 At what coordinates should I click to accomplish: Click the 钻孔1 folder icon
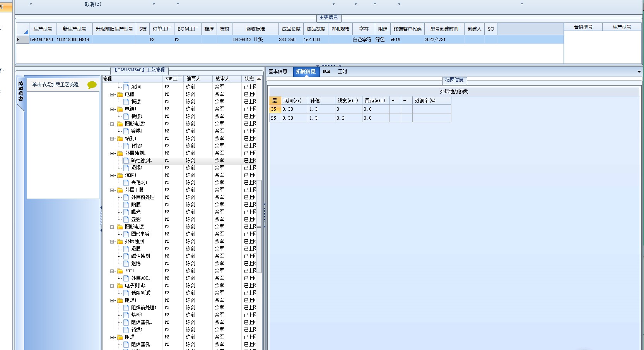tap(120, 139)
